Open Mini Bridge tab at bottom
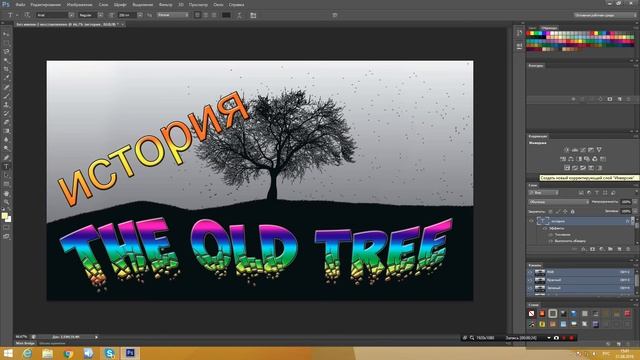The width and height of the screenshot is (640, 360). click(x=25, y=344)
